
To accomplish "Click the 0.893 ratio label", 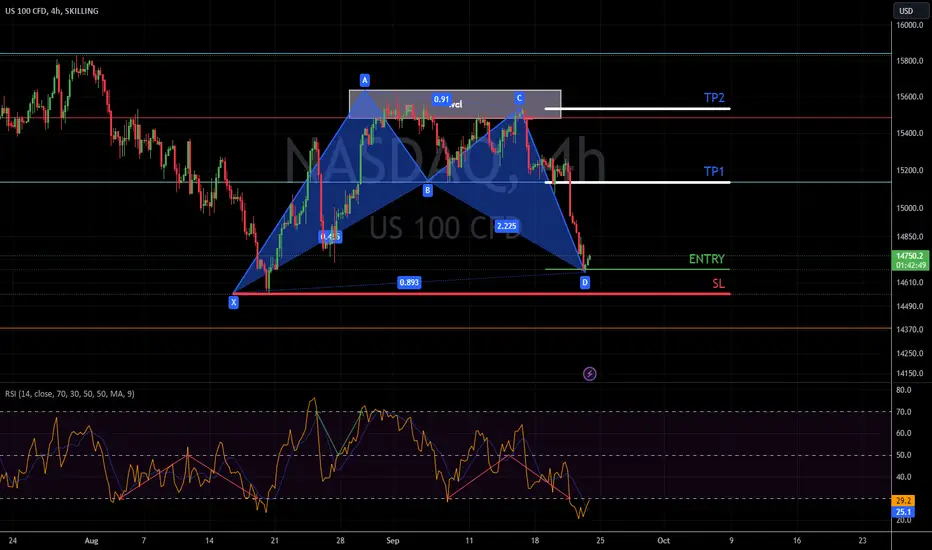I will click(409, 282).
